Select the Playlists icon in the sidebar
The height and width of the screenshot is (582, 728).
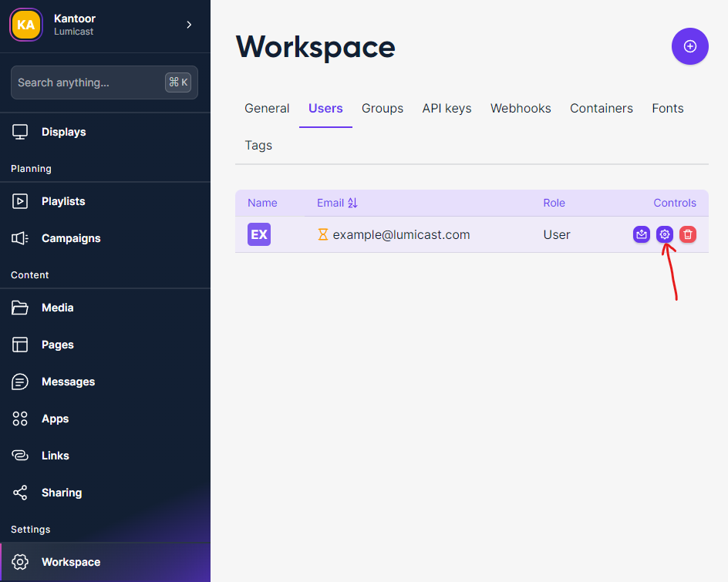point(19,201)
